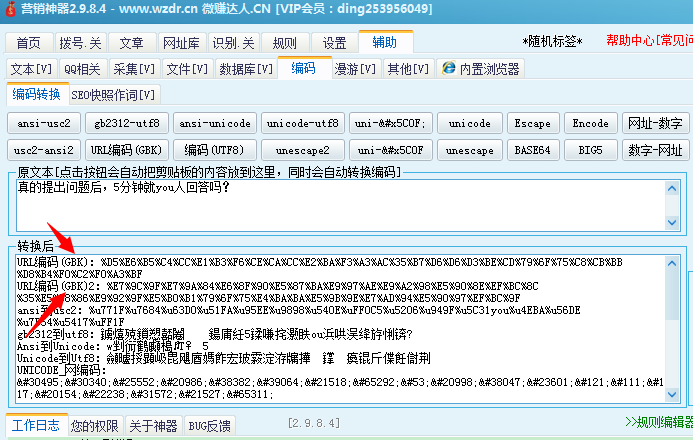Click the BASE64 button
Viewport: 693px width, 440px height.
tap(533, 150)
